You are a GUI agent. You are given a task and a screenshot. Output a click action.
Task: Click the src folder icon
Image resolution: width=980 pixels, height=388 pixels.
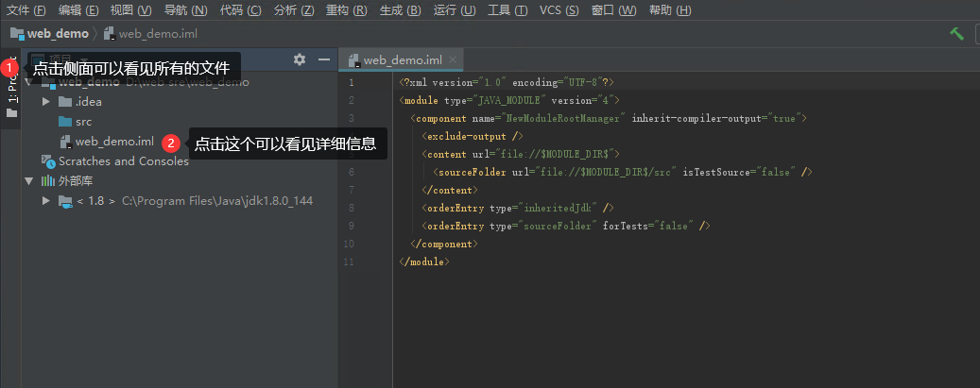coord(65,121)
